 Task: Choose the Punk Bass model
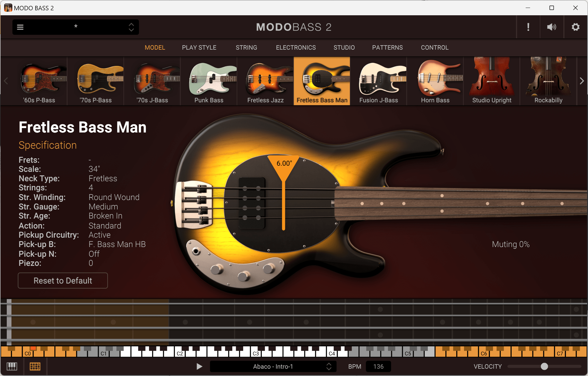(x=209, y=81)
